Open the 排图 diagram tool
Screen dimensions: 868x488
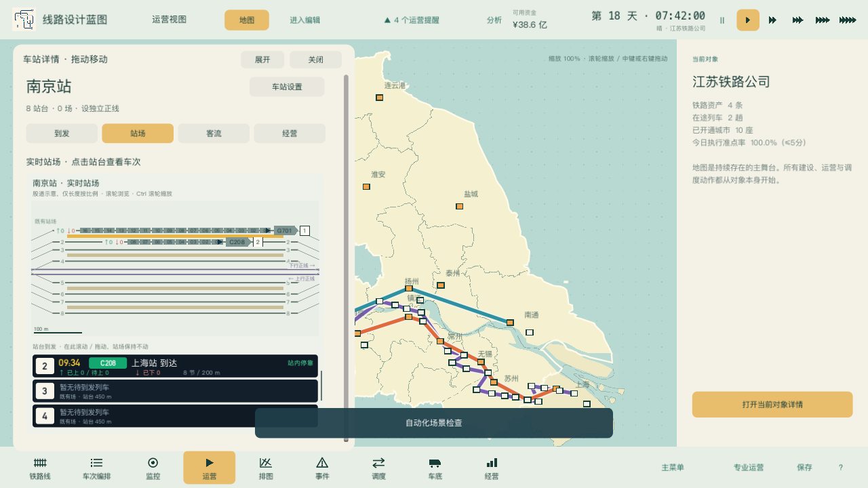click(x=266, y=468)
